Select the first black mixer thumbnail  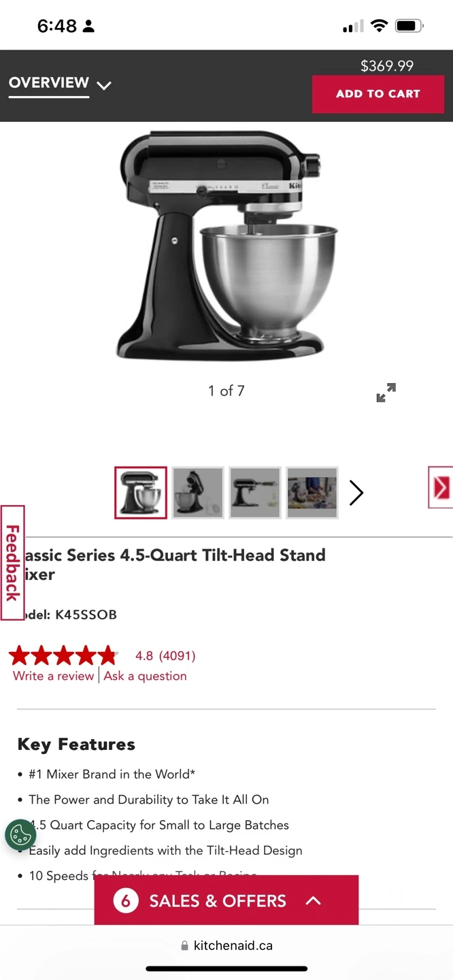tap(141, 493)
